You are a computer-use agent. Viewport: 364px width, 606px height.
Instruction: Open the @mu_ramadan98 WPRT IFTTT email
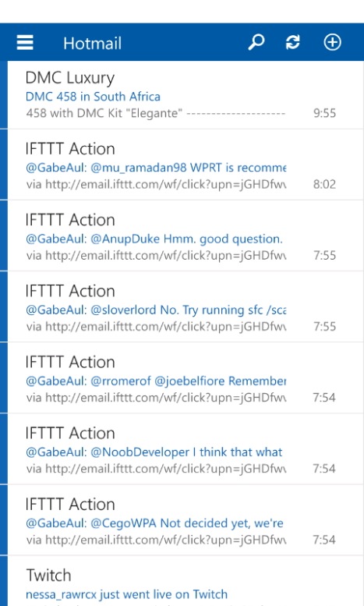click(x=186, y=165)
